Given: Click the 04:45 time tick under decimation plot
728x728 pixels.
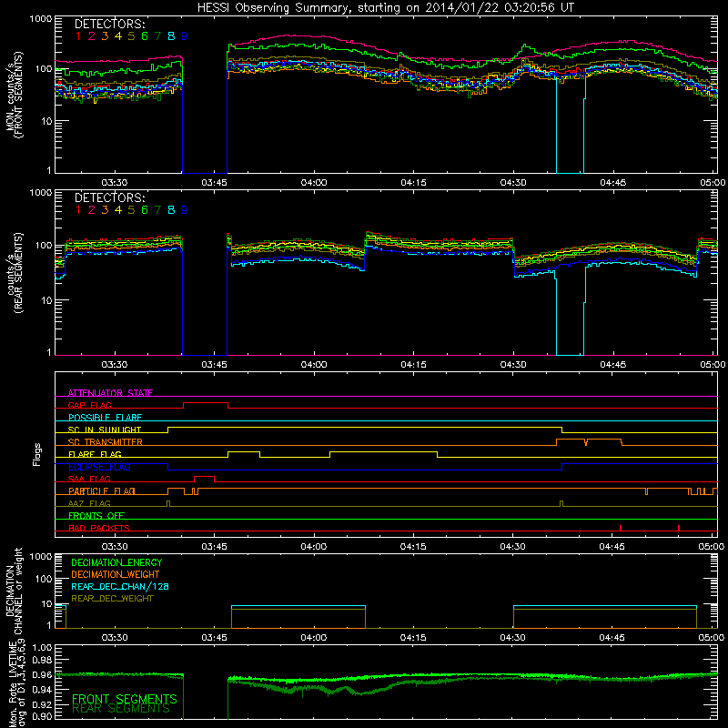Looking at the screenshot, I should 612,638.
